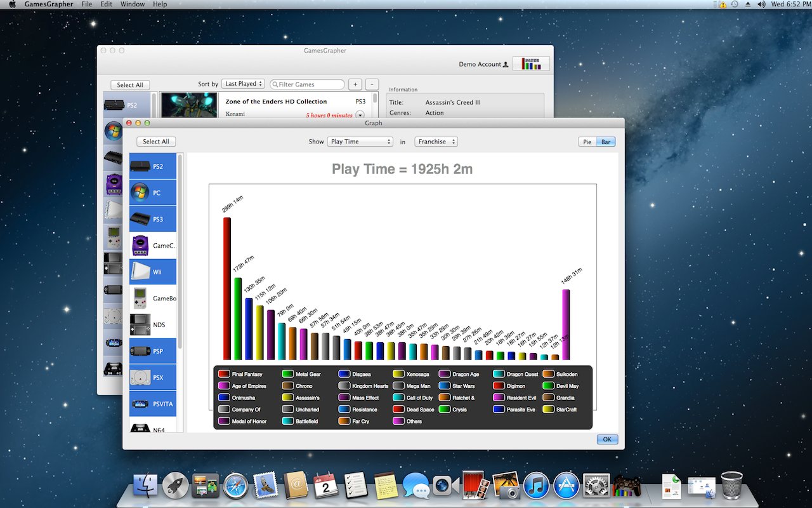This screenshot has height=508, width=812.
Task: Click the Game Boy handheld icon in Graph list
Action: pos(140,298)
